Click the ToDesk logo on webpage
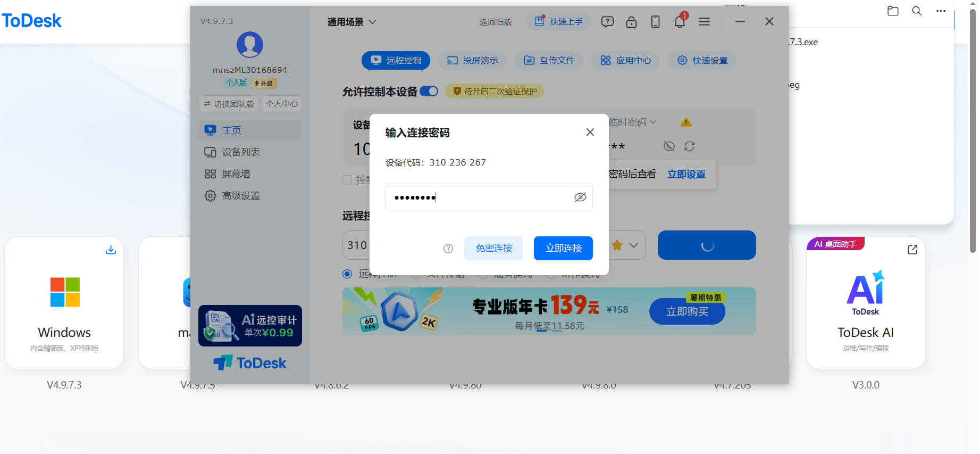980x454 pixels. click(31, 21)
